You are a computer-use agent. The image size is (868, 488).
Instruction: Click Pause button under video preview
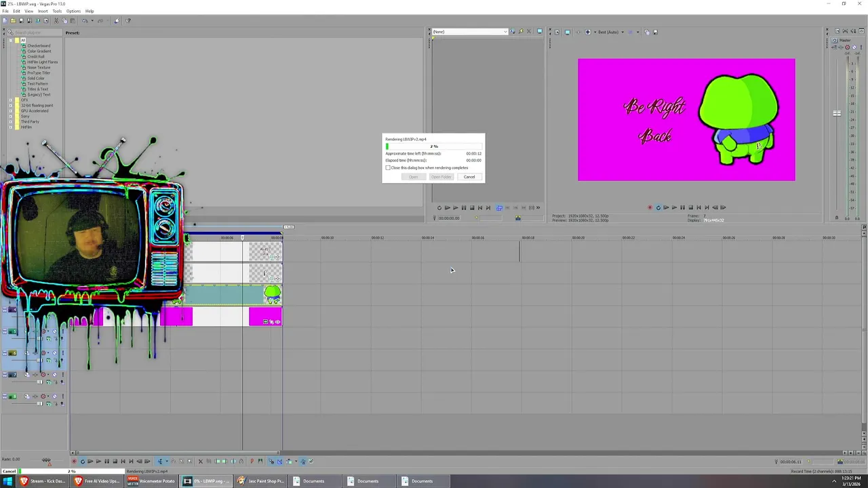[682, 207]
